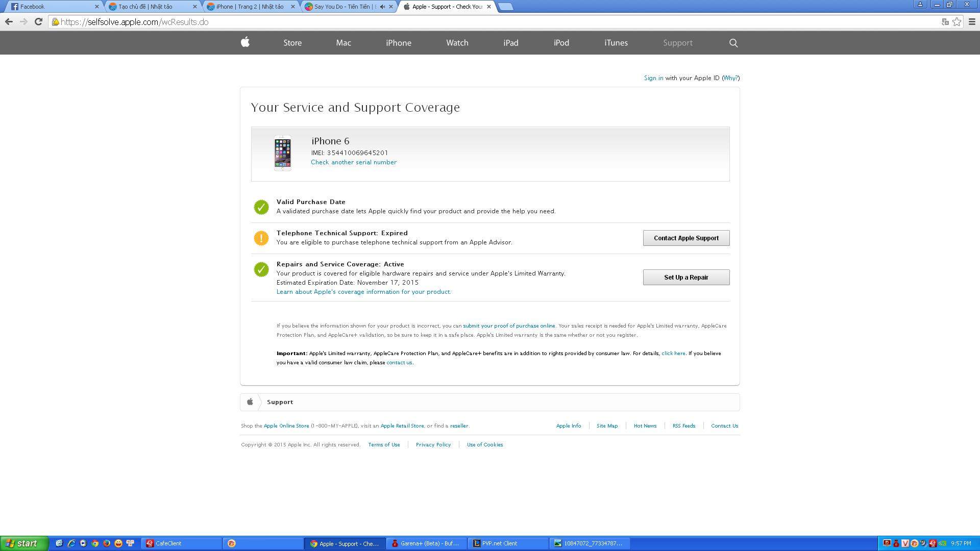Click the Apple logo in Support breadcrumb
Viewport: 980px width, 551px height.
pyautogui.click(x=250, y=402)
